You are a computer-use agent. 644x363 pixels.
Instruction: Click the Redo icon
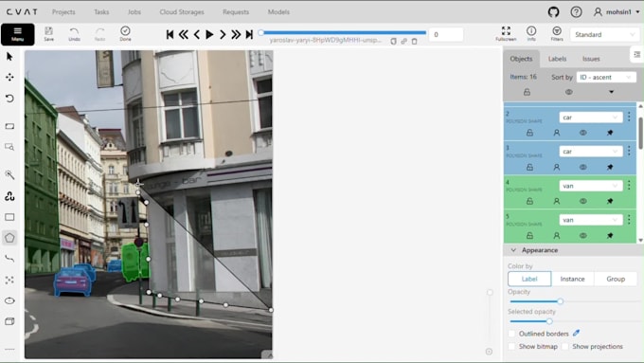(99, 34)
